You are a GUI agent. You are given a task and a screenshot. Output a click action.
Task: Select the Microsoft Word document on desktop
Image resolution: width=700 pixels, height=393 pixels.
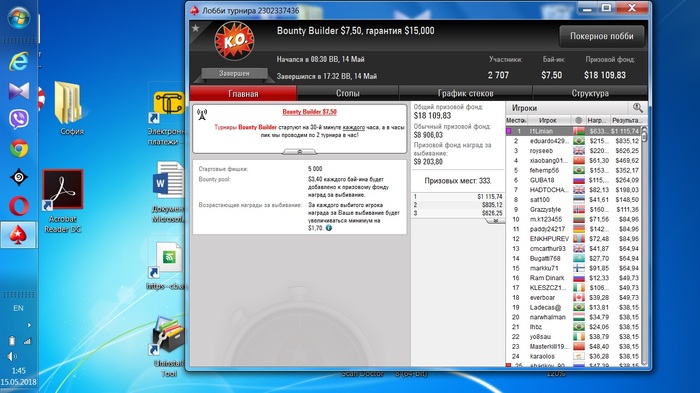(x=168, y=192)
